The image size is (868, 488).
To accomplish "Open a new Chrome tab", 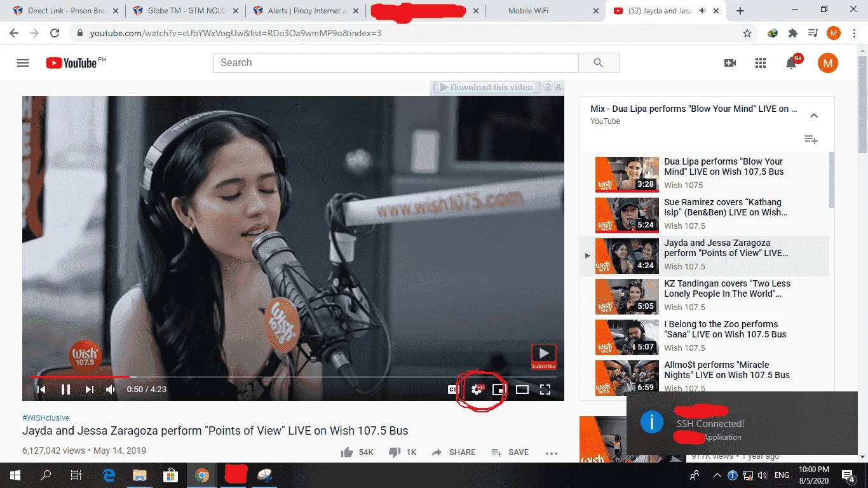I will pos(740,11).
